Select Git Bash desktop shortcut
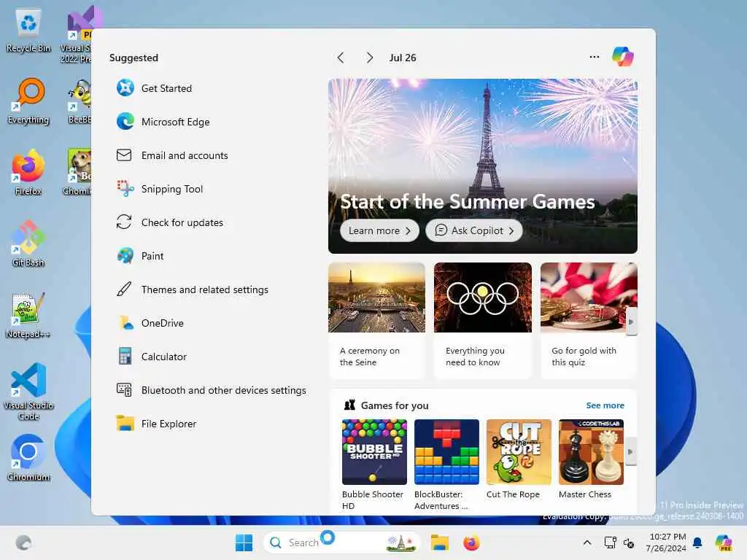Image resolution: width=747 pixels, height=560 pixels. coord(28,244)
